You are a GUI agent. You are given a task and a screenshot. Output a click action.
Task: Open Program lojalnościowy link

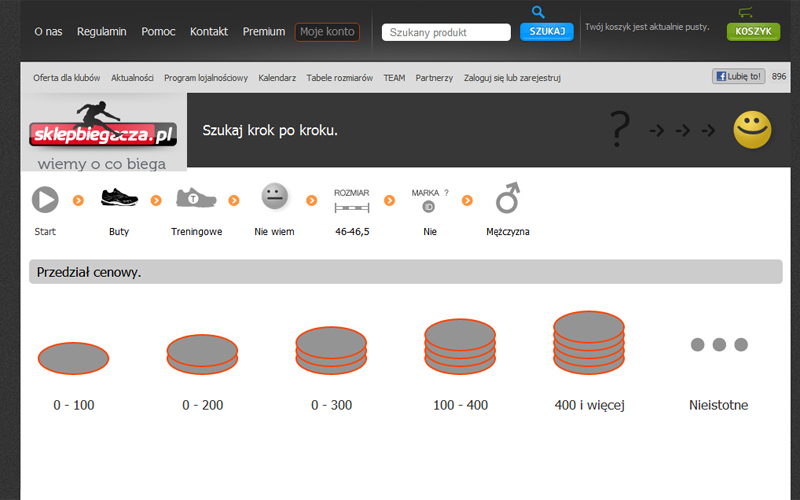coord(206,78)
